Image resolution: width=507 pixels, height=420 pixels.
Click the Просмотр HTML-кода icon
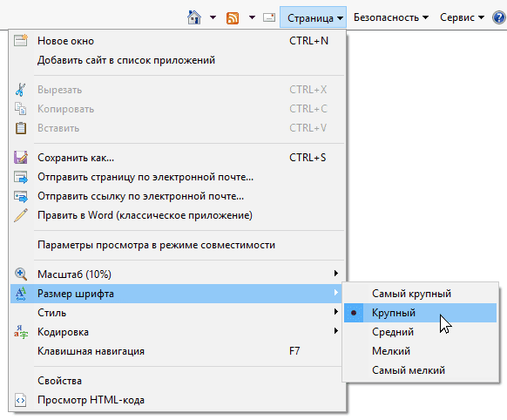20,400
